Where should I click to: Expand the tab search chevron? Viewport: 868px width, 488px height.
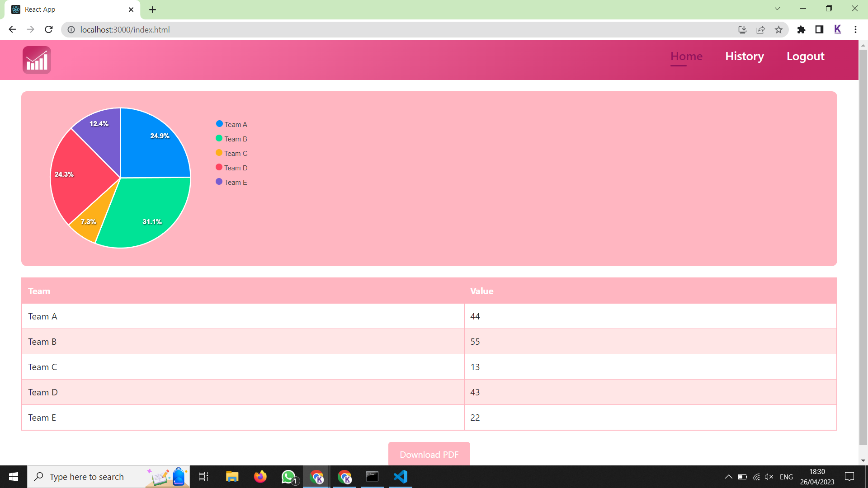click(777, 9)
